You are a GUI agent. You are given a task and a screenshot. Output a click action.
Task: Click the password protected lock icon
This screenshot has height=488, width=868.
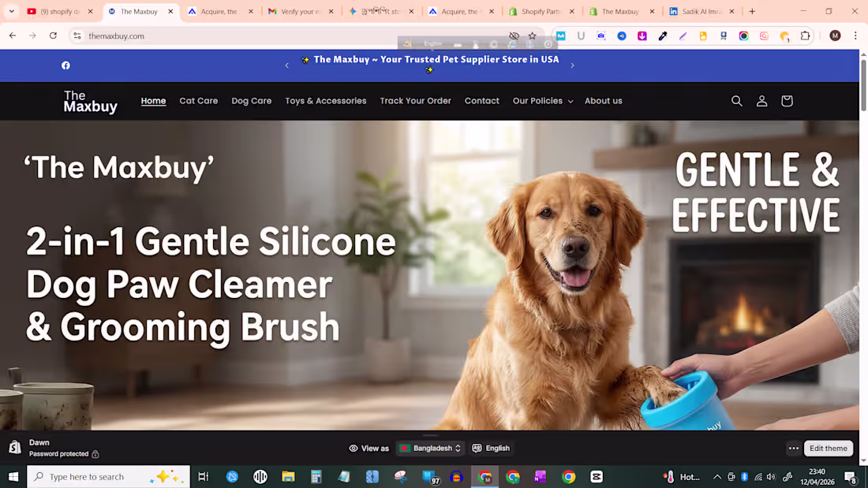coord(95,454)
